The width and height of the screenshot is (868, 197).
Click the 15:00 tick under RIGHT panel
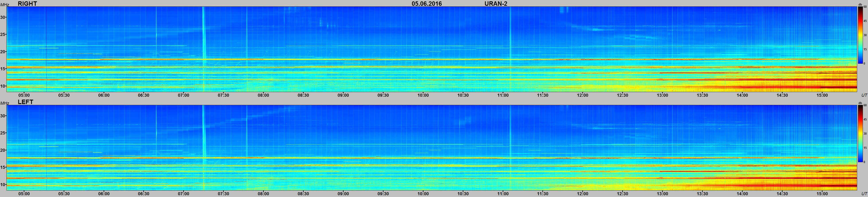pos(822,95)
